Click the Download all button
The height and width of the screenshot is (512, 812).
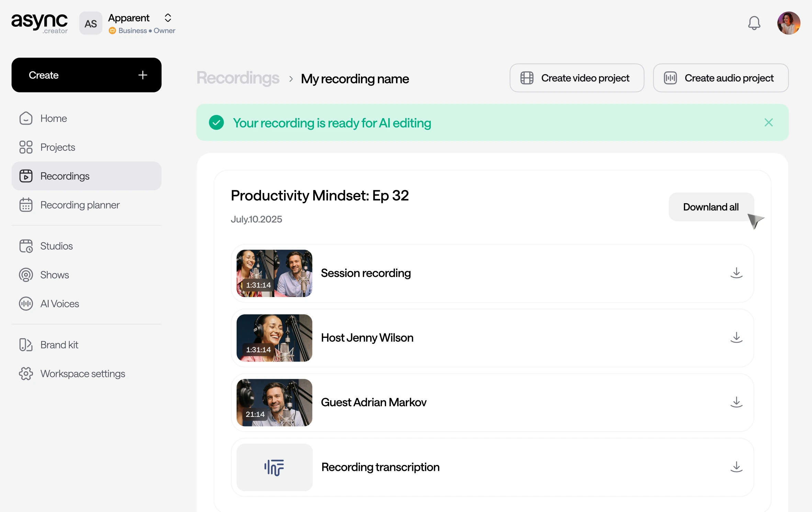[x=711, y=207]
